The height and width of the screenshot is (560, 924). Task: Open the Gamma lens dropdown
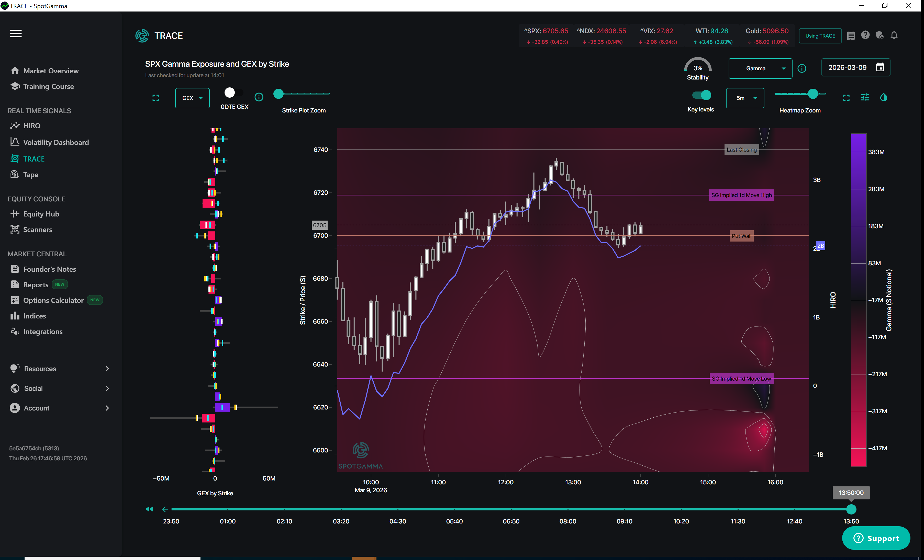click(x=760, y=68)
